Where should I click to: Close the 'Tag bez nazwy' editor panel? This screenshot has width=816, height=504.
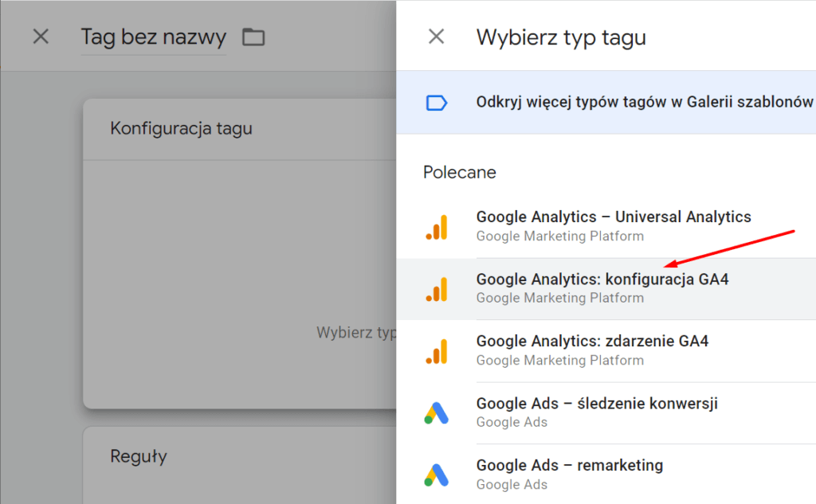coord(41,37)
